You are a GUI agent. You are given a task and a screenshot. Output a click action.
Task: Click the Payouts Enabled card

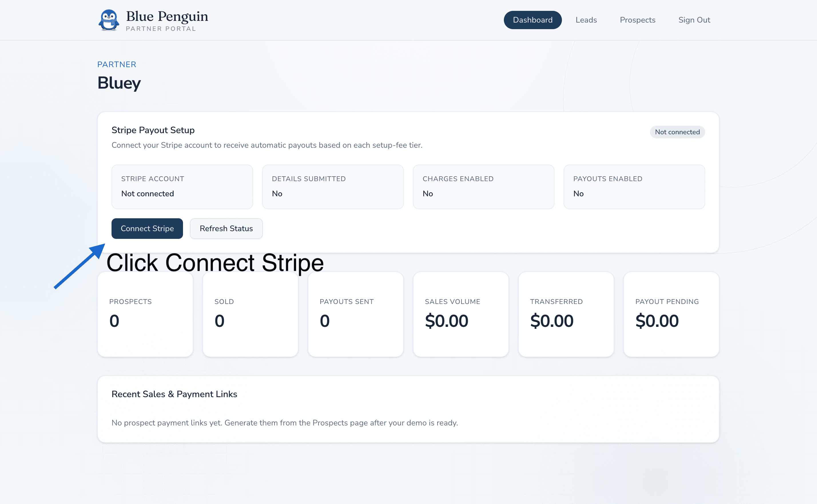coord(634,187)
